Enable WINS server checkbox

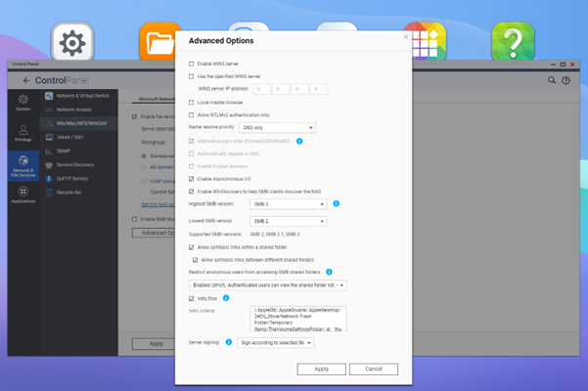pyautogui.click(x=192, y=64)
